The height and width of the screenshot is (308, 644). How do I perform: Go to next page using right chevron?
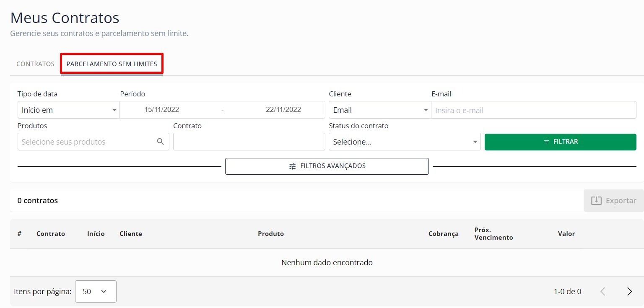pyautogui.click(x=629, y=292)
